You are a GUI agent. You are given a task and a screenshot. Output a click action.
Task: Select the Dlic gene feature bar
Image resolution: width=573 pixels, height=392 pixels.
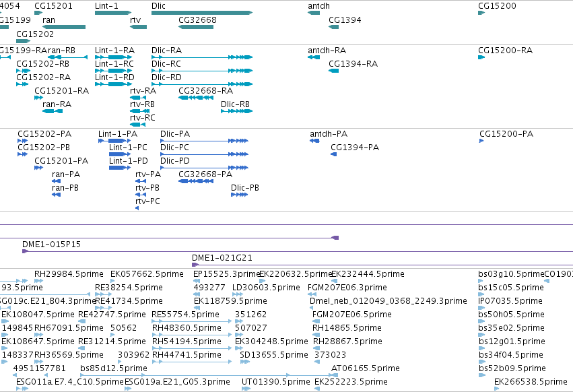[x=202, y=13]
